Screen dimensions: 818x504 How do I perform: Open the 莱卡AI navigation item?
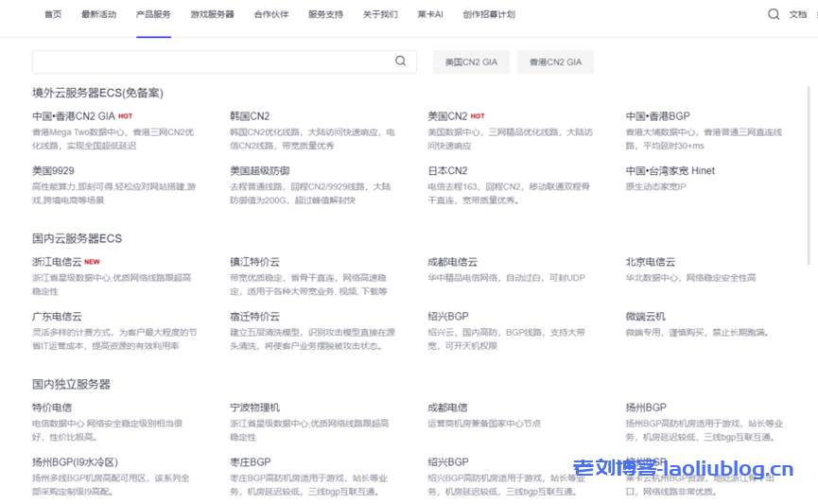point(430,15)
